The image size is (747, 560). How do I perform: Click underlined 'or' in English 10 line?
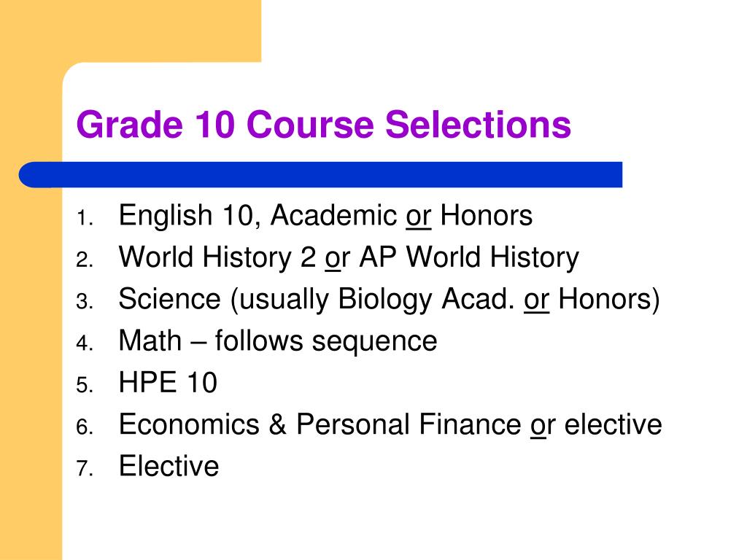click(x=418, y=217)
